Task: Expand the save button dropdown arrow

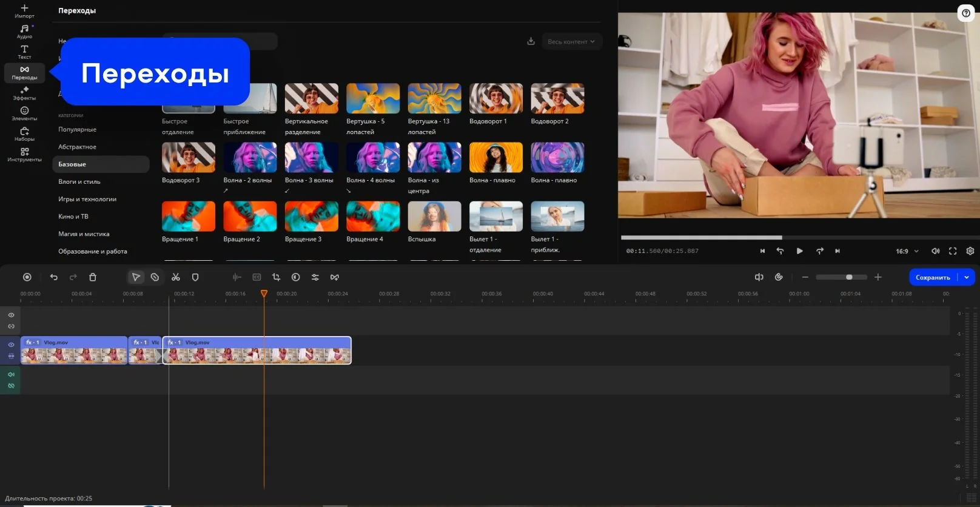Action: tap(967, 277)
